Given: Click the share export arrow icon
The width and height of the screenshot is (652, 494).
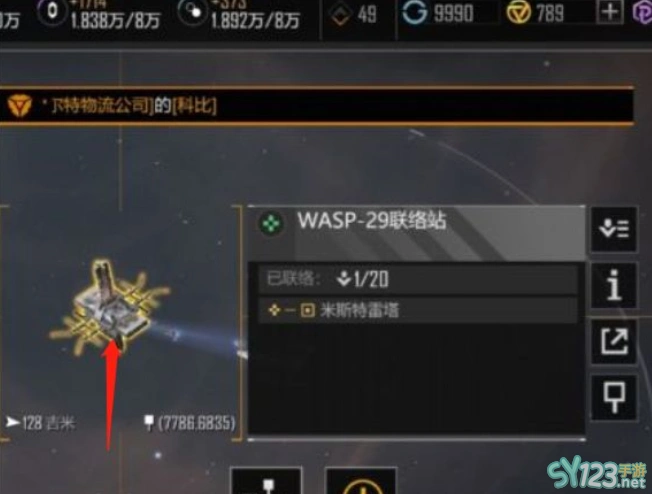Looking at the screenshot, I should coord(614,341).
